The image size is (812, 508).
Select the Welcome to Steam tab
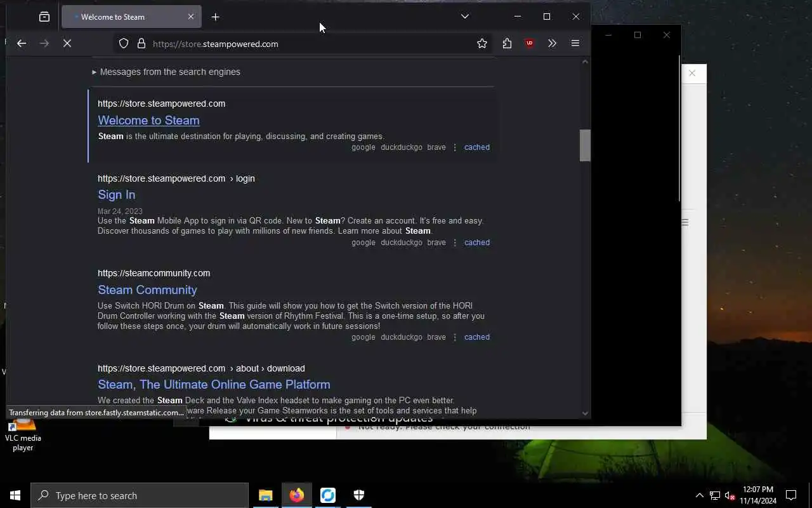pyautogui.click(x=131, y=17)
